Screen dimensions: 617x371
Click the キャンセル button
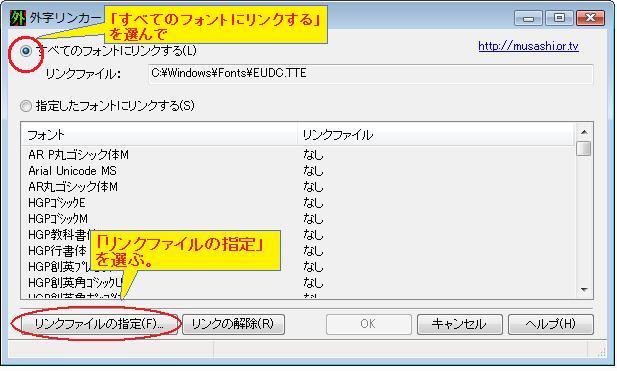459,324
